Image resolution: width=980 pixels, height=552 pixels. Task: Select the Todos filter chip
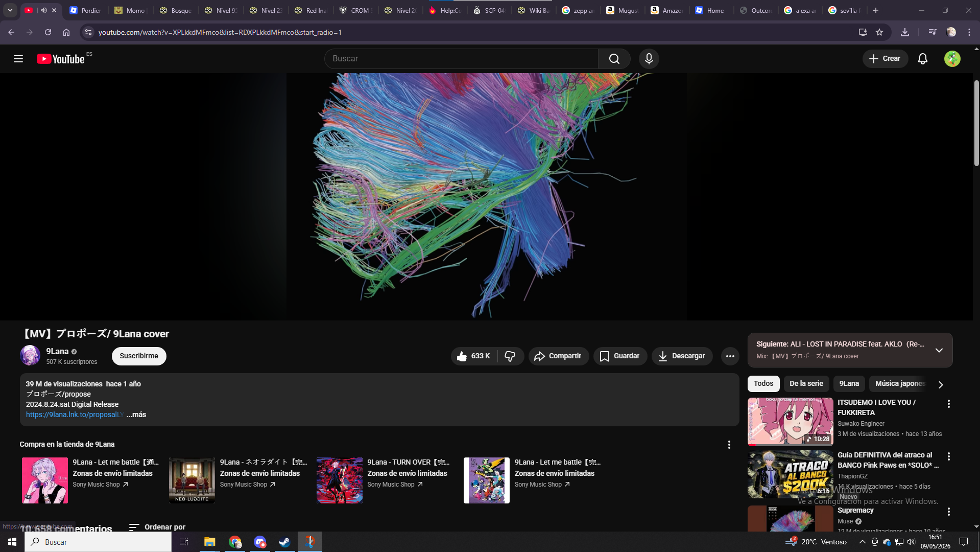click(x=763, y=384)
